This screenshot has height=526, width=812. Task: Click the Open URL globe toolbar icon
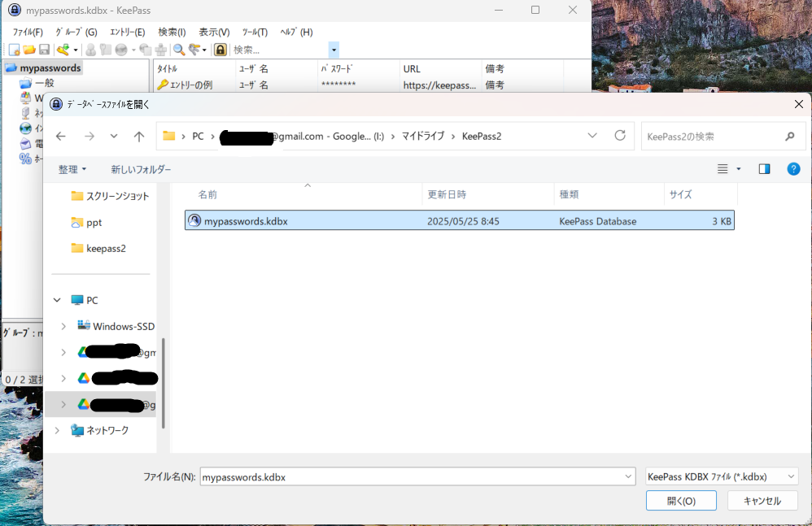121,50
